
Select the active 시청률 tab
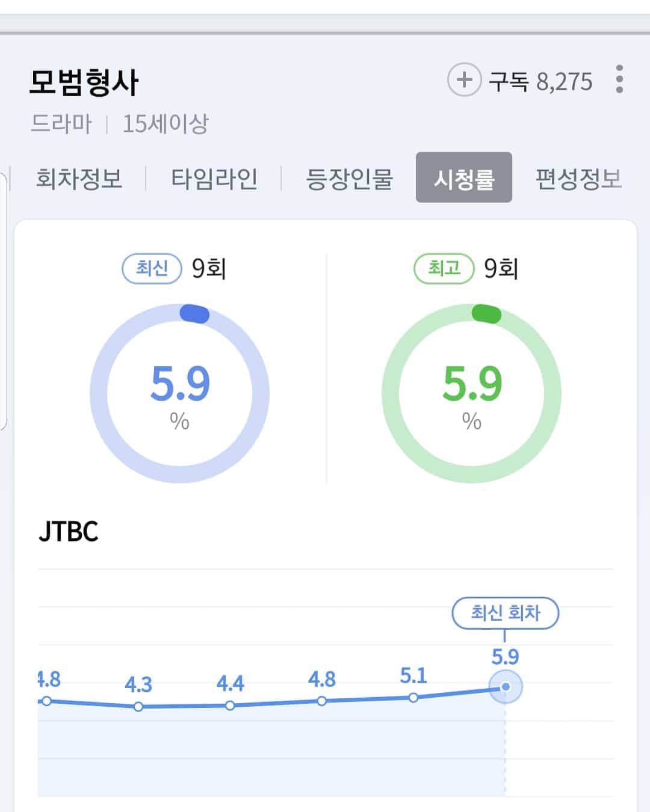(464, 177)
